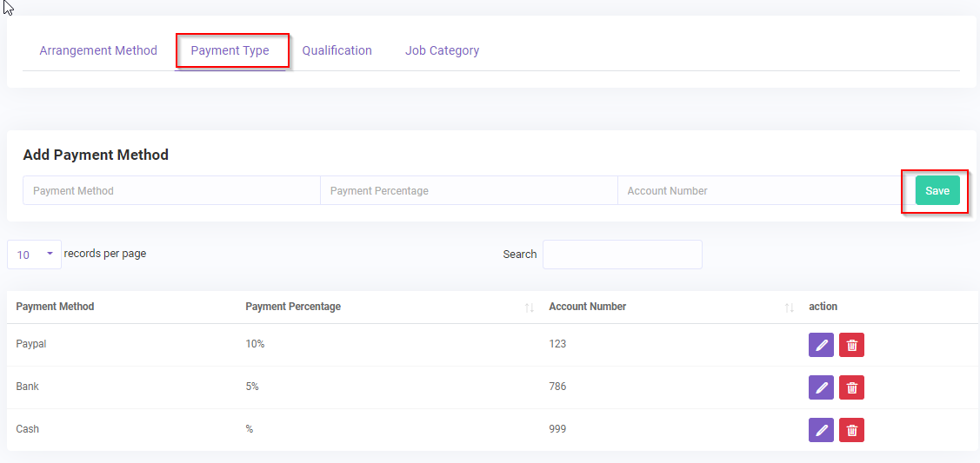Viewport: 980px width, 463px height.
Task: Click the table Search box
Action: click(622, 255)
